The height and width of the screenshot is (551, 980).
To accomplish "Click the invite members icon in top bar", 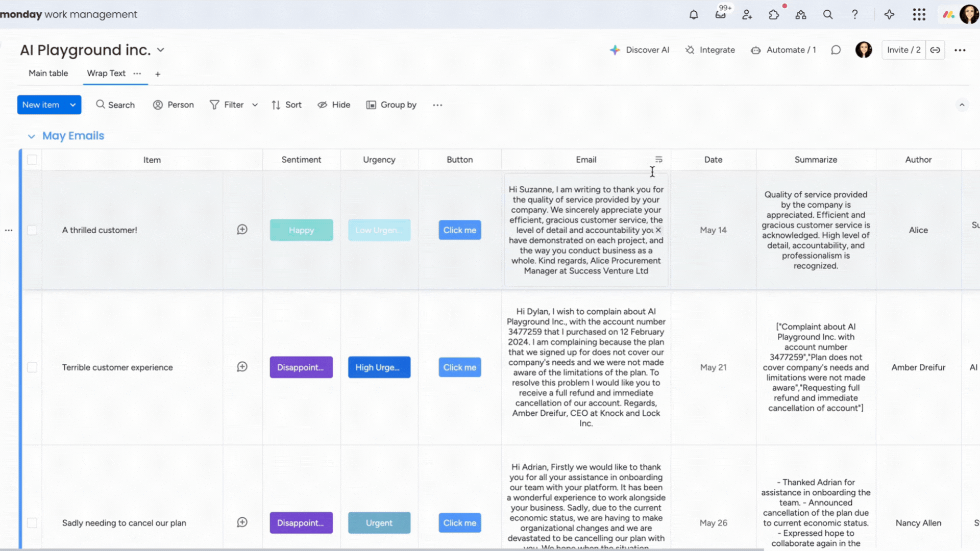I will (747, 14).
